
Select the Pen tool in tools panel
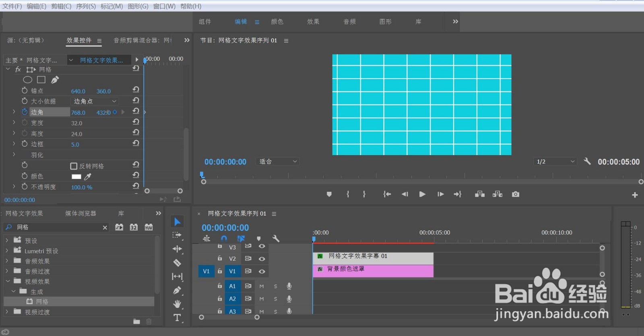tap(177, 290)
